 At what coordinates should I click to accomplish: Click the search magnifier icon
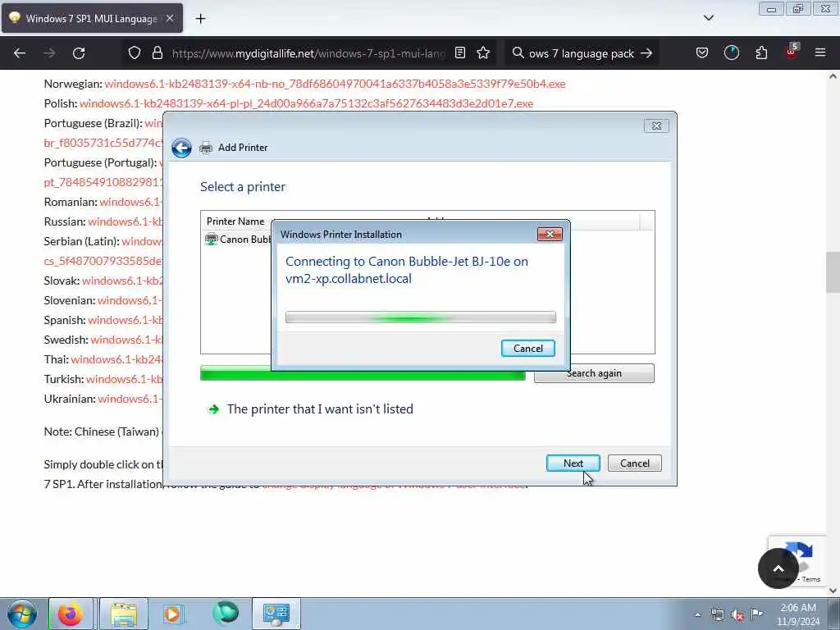(518, 53)
